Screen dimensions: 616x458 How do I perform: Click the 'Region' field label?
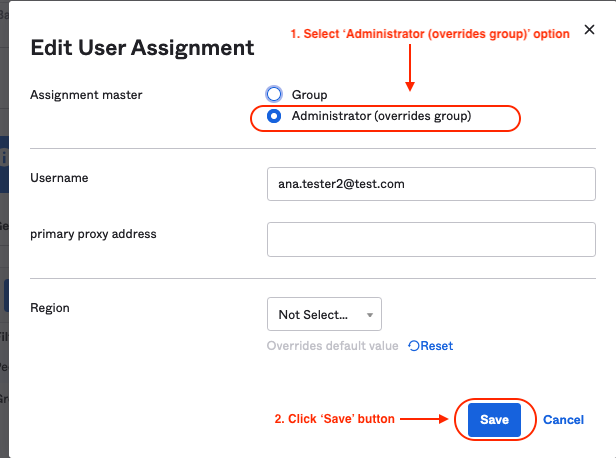(x=50, y=308)
